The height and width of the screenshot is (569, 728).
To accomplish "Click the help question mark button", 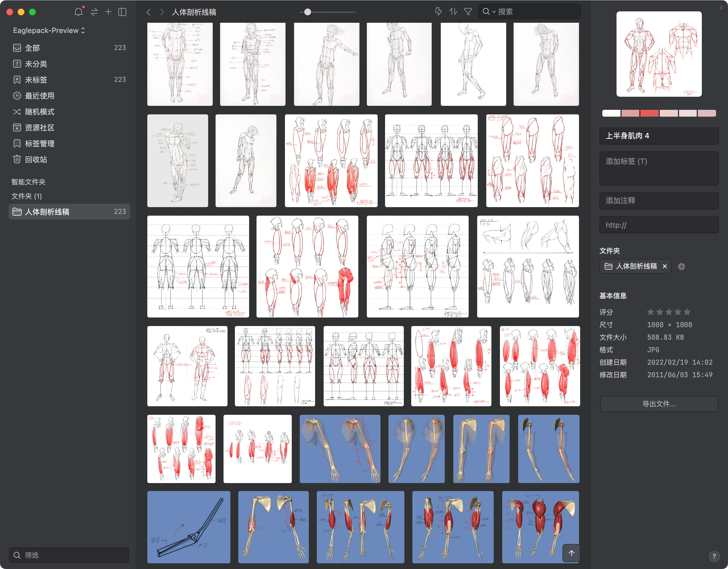I will pos(714,556).
